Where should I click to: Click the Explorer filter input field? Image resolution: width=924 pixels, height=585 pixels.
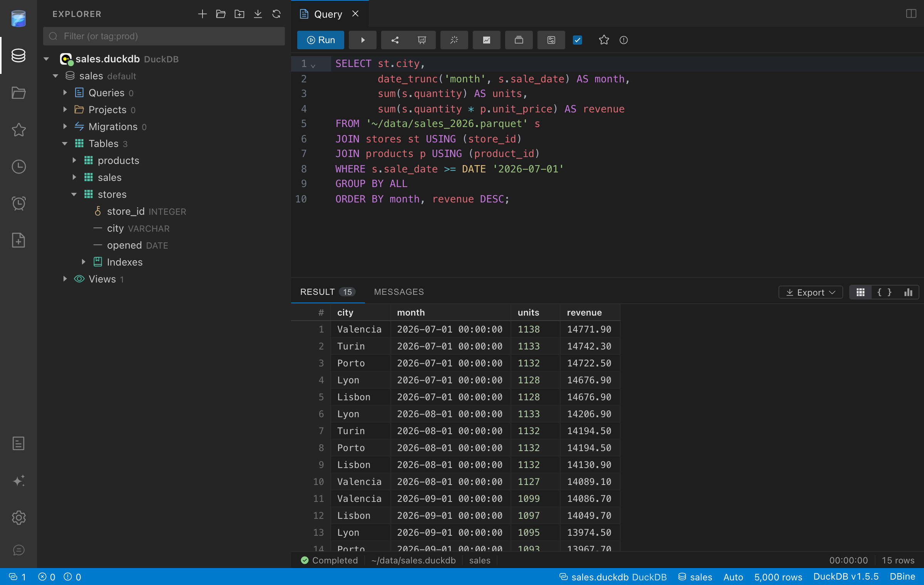tap(164, 36)
